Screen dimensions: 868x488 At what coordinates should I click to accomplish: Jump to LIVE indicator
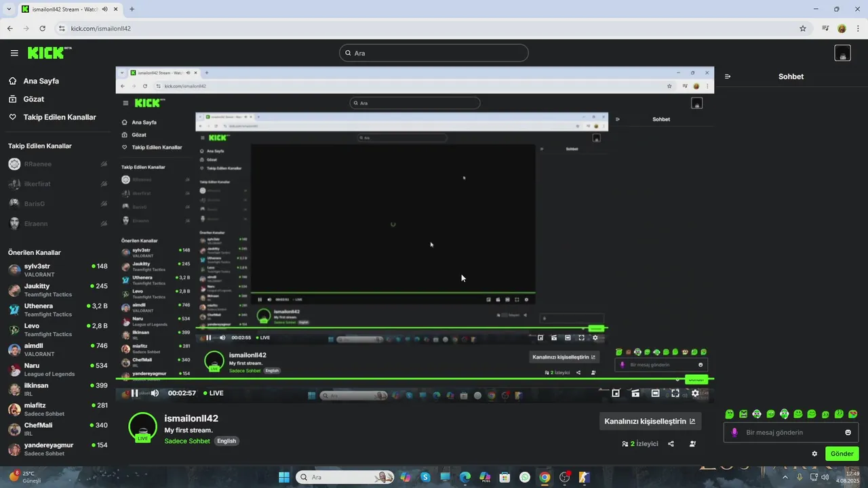[214, 393]
